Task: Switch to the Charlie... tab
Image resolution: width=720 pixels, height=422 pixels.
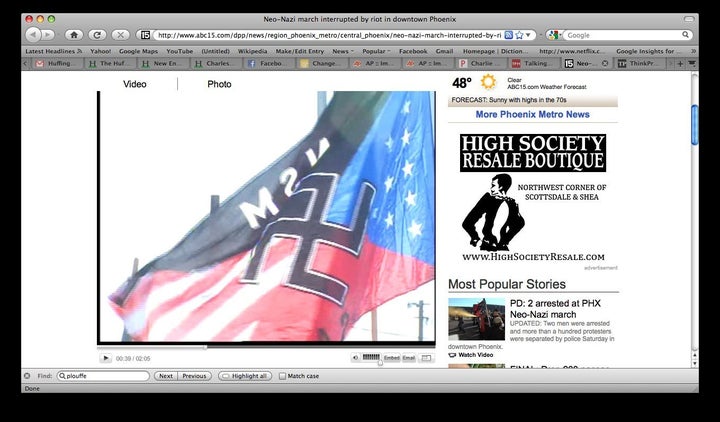Action: (483, 64)
